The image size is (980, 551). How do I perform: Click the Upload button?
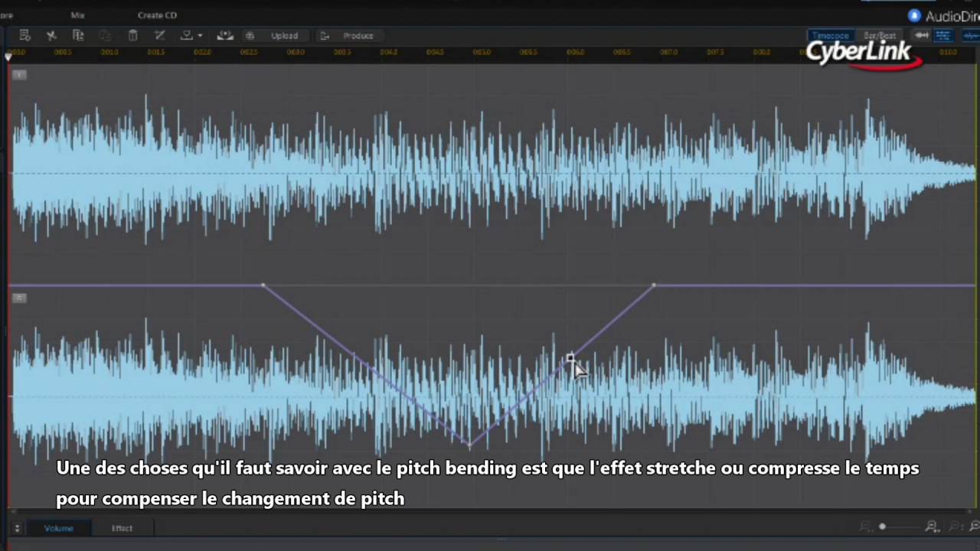(284, 35)
